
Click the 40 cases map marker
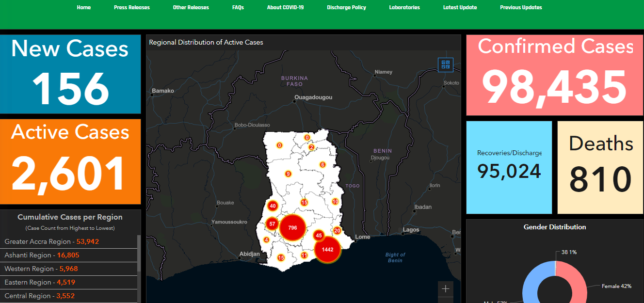point(273,206)
